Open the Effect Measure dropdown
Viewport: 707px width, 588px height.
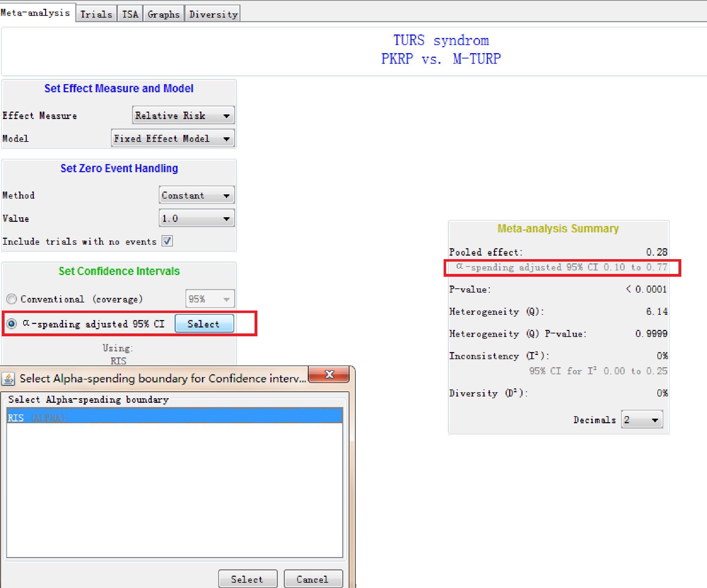pyautogui.click(x=183, y=115)
